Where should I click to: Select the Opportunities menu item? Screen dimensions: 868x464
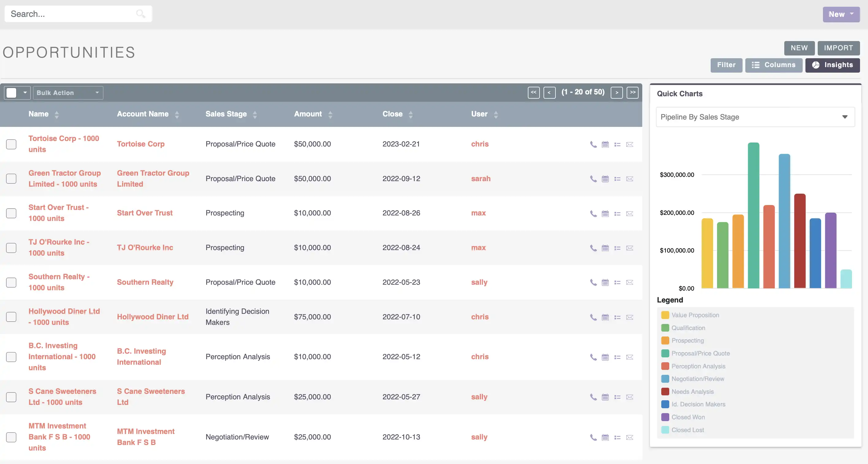pos(68,52)
